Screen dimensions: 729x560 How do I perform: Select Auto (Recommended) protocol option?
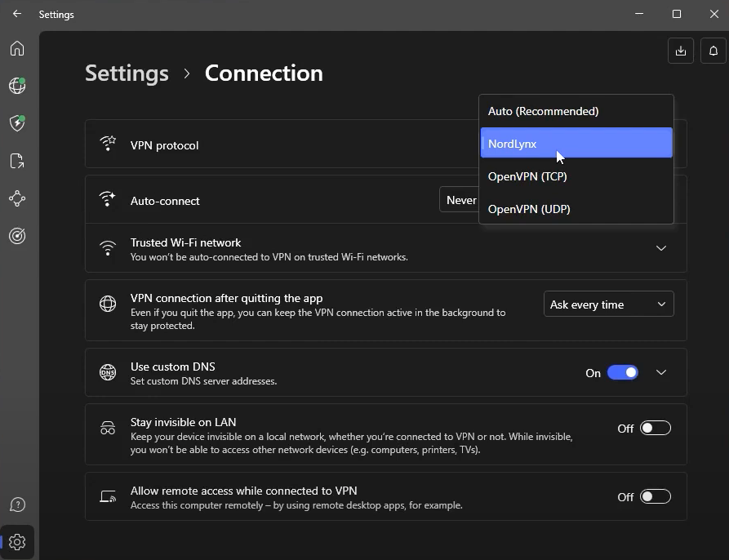click(576, 112)
